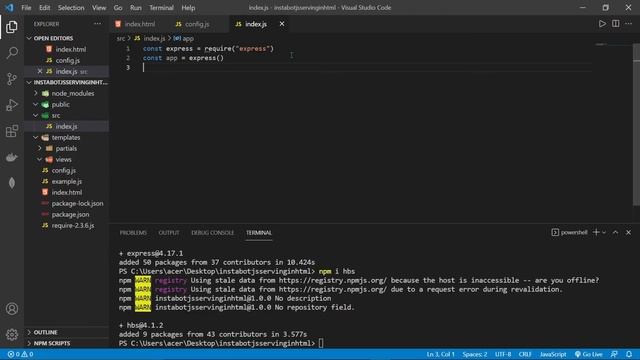Open the Run menu
The image size is (640, 360).
[136, 8]
